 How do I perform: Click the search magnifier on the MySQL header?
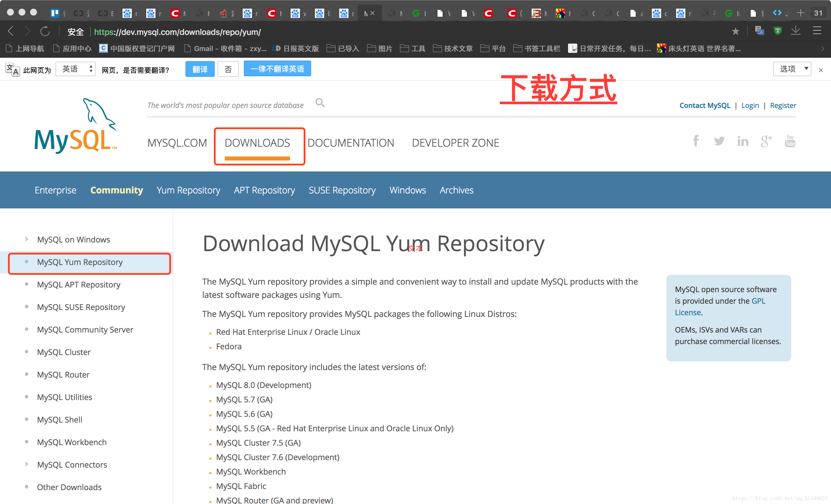pyautogui.click(x=320, y=102)
